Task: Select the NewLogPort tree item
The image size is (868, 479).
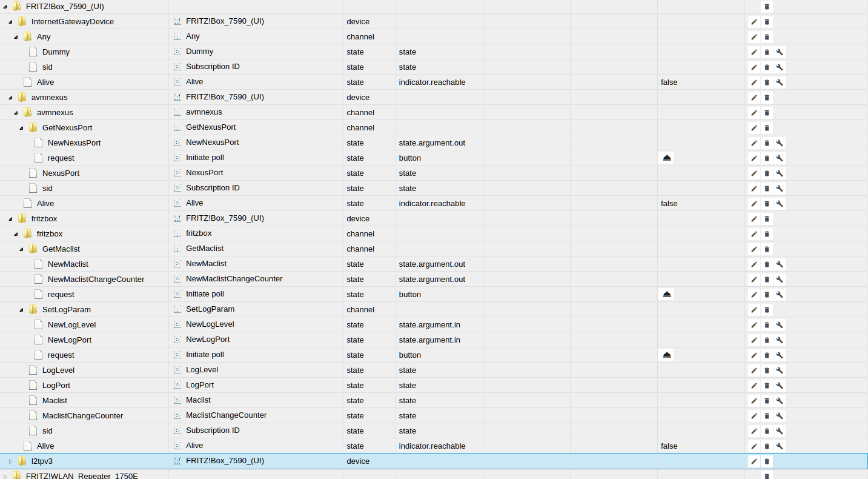Action: point(70,340)
